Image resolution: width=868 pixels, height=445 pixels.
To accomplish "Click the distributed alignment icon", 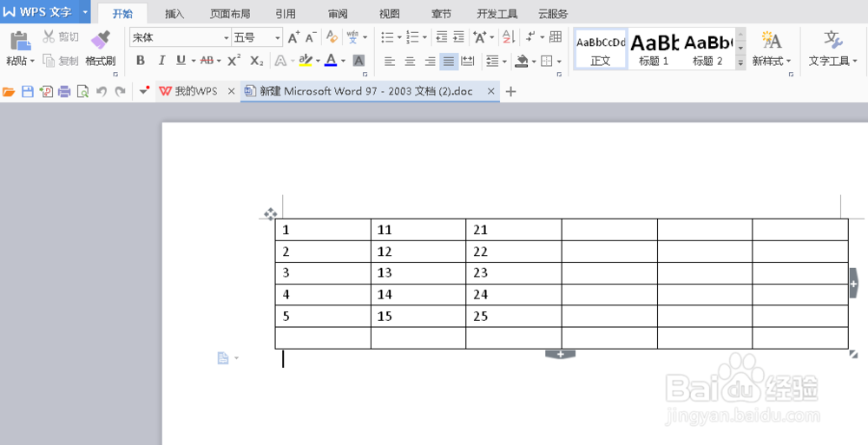I will pos(468,61).
